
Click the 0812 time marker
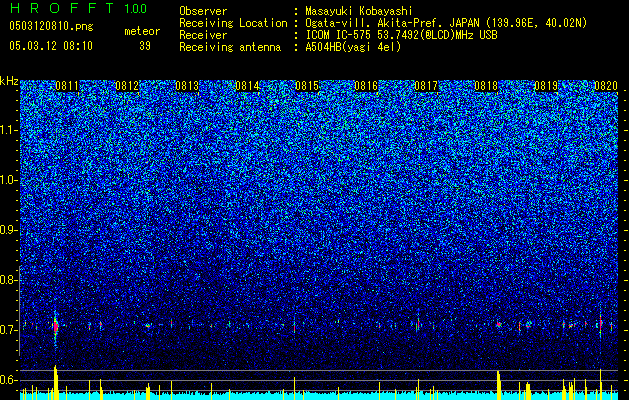coord(127,86)
